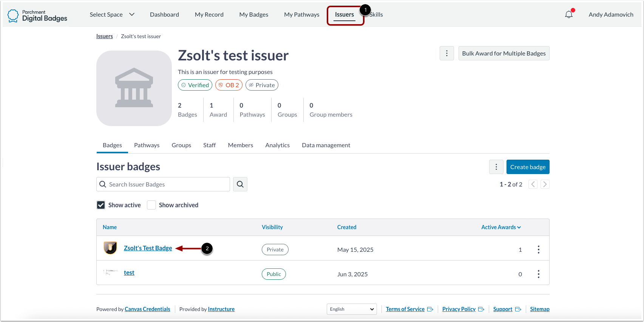
Task: Open My Pathways in navigation
Action: [x=302, y=14]
